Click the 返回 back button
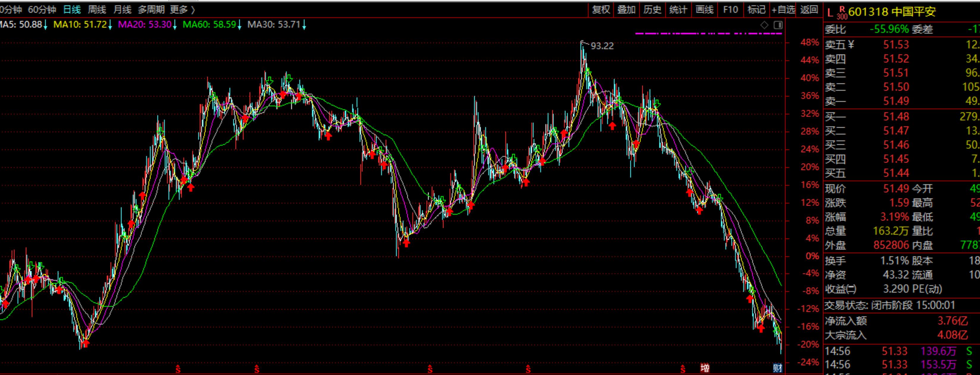 [x=809, y=10]
